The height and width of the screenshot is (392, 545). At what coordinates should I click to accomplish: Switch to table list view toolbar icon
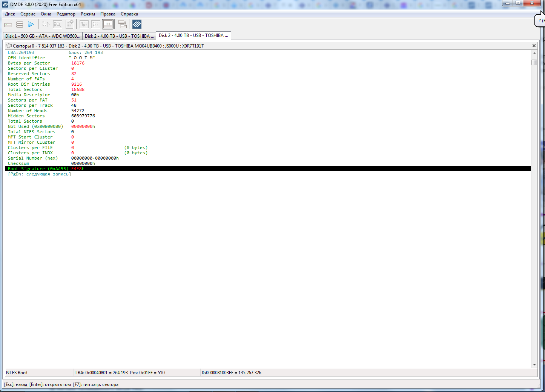[x=96, y=25]
